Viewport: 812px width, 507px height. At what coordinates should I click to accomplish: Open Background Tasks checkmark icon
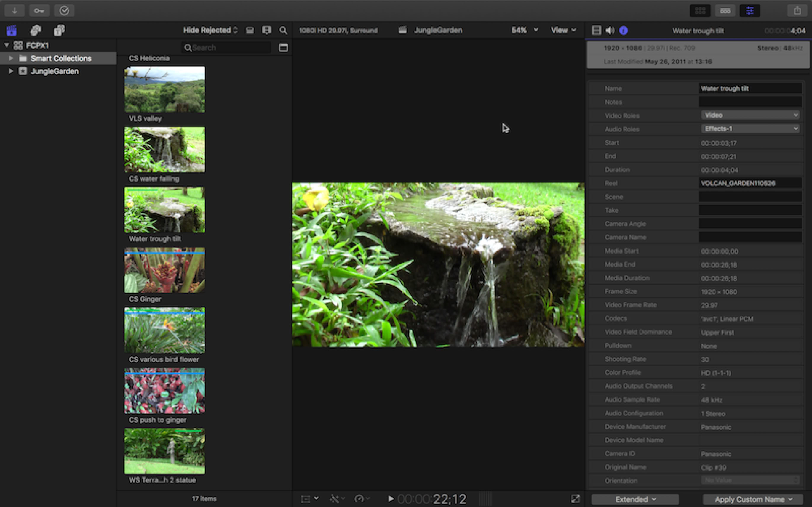[64, 11]
